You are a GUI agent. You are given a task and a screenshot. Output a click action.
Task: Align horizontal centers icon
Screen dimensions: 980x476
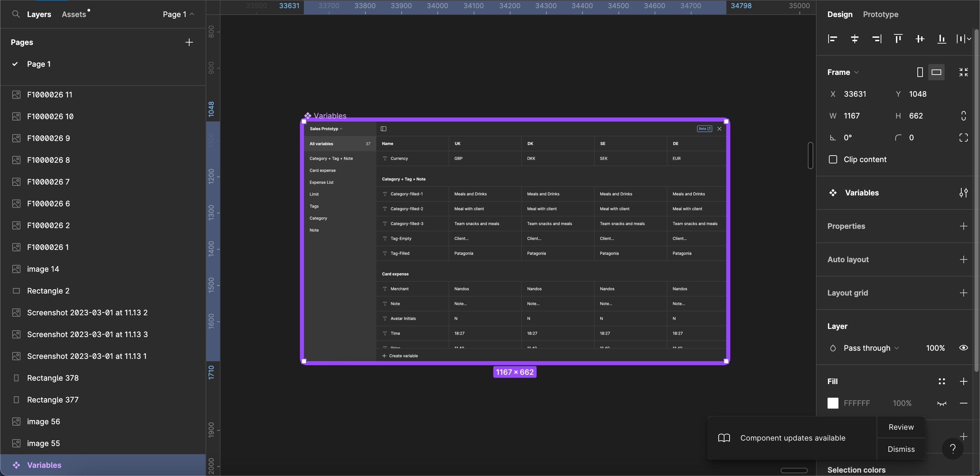[x=854, y=39]
